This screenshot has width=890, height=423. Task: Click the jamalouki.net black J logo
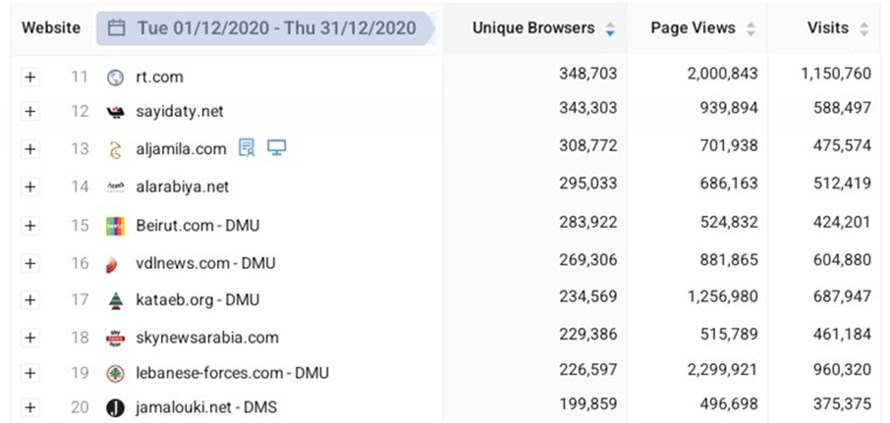point(115,407)
